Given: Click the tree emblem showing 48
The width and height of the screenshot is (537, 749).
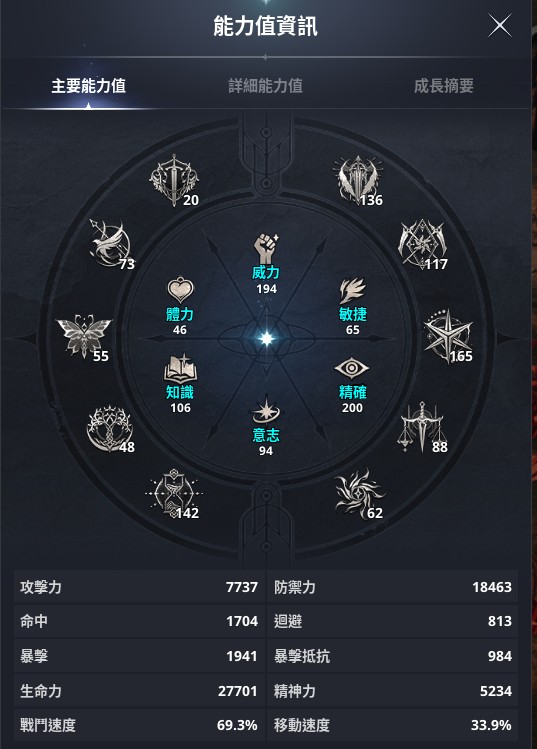Looking at the screenshot, I should pos(109,428).
